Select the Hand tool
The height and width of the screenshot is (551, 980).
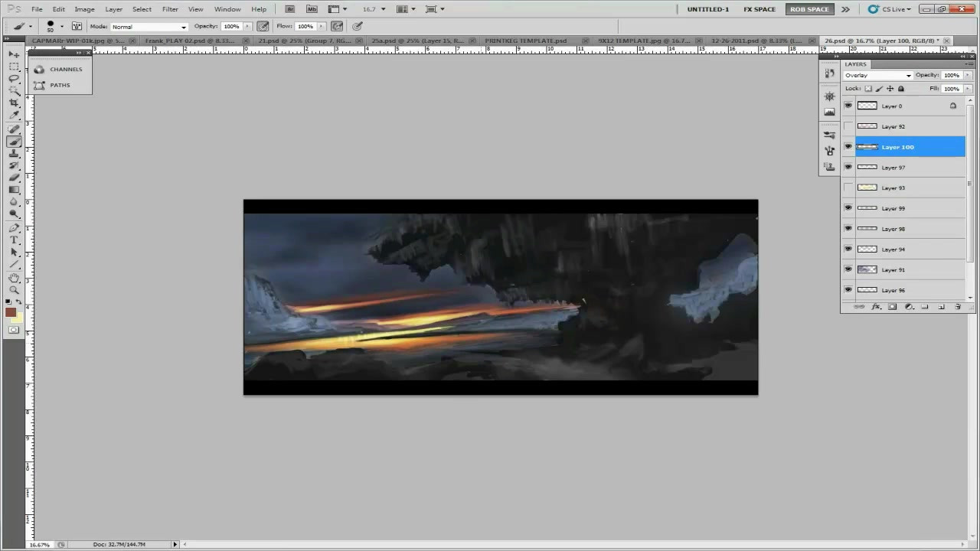14,278
